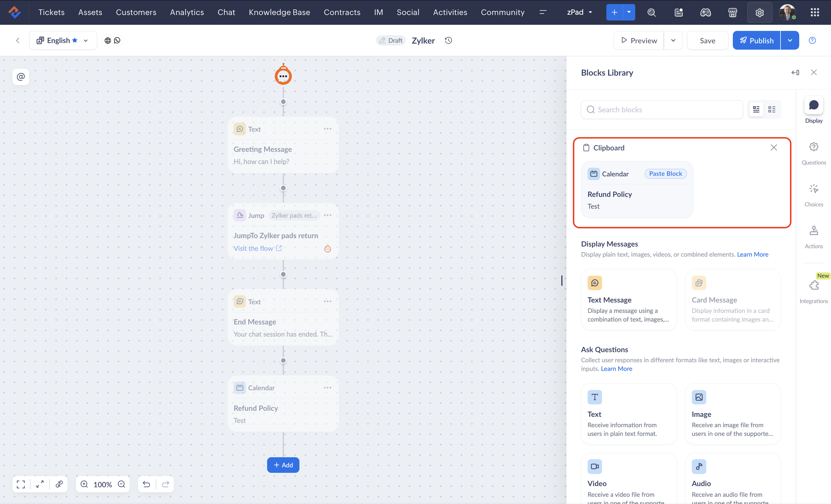Click the undo arrow icon
Viewport: 831px width, 504px height.
tap(146, 484)
